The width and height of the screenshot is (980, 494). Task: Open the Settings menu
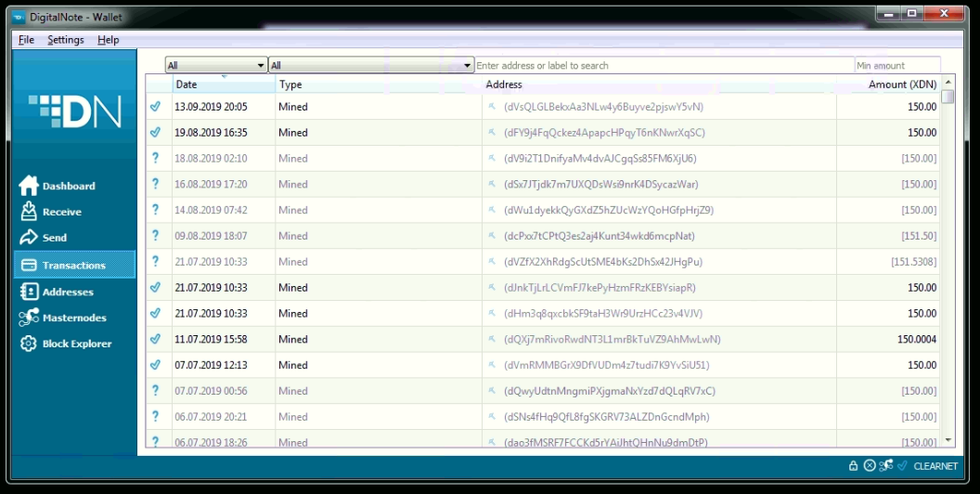tap(66, 40)
